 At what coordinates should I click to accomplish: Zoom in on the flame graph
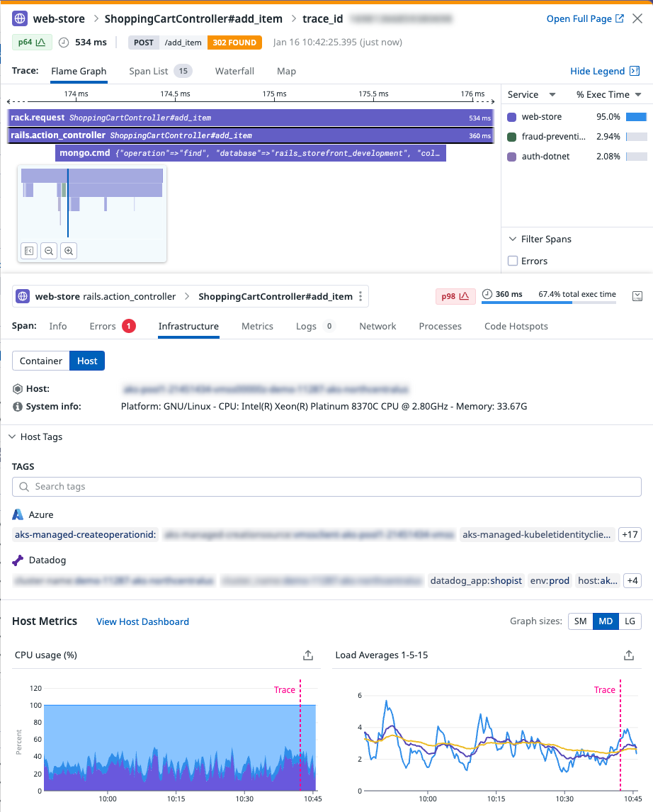[x=68, y=251]
